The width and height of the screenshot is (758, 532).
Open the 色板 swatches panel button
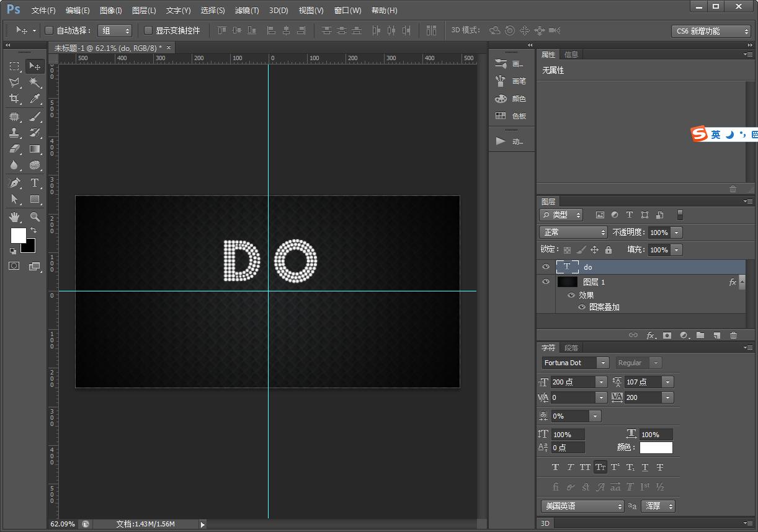[511, 116]
